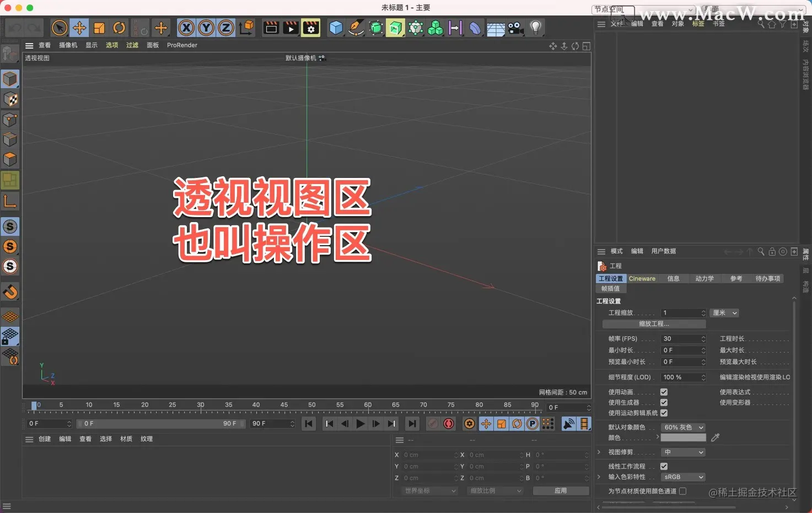
Task: Toggle the magnet snap icon in sidebar
Action: 10,291
